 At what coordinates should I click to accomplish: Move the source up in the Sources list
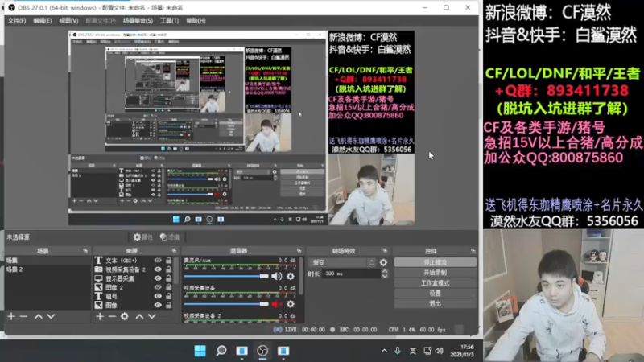pyautogui.click(x=139, y=316)
